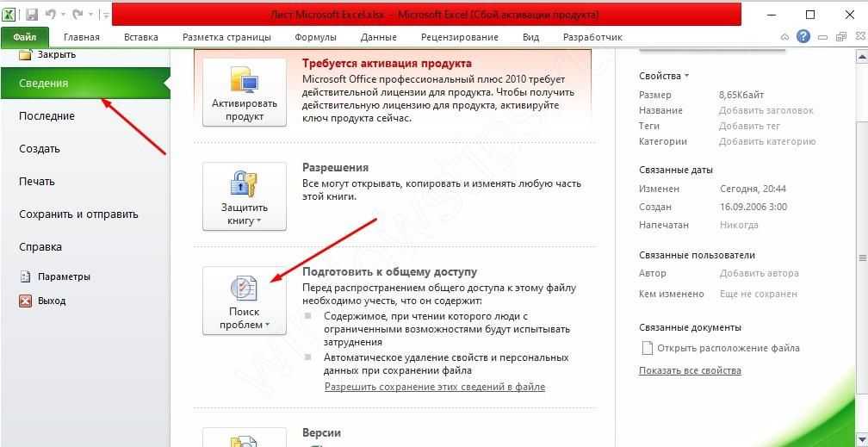
Task: Open Excel Help via the question mark icon
Action: pos(803,37)
